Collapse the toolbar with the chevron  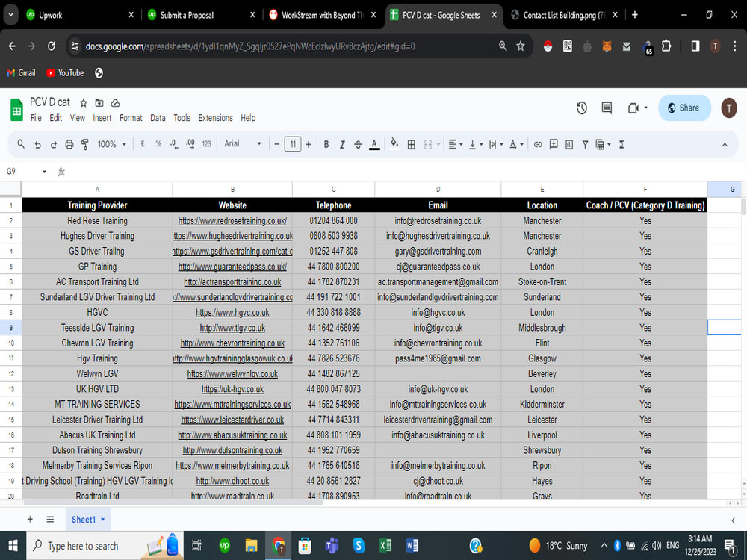725,144
